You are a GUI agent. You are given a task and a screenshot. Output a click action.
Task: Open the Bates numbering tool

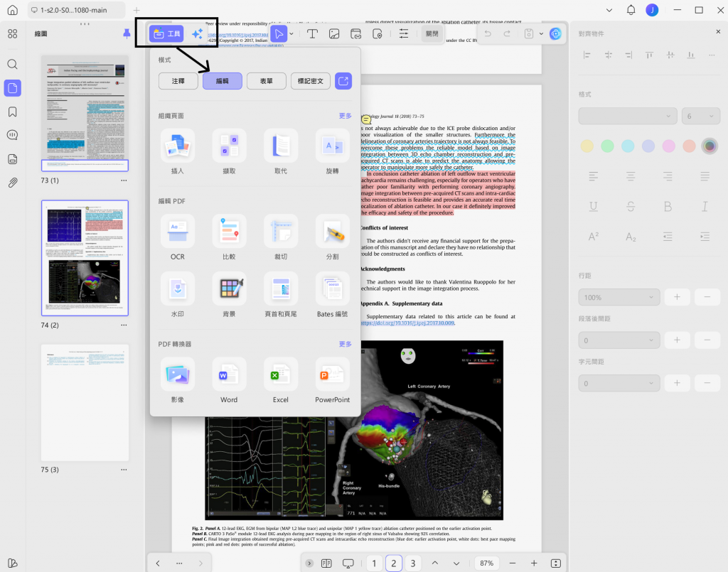[x=333, y=295]
